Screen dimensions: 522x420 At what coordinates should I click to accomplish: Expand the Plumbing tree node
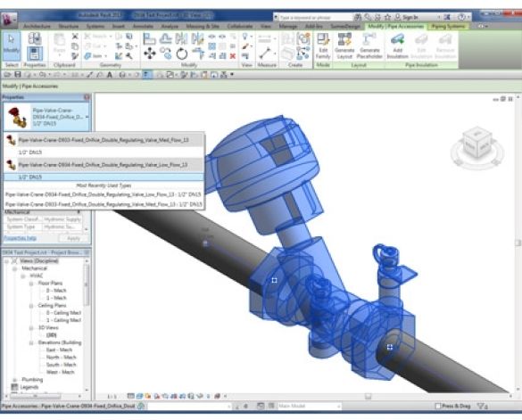[14, 379]
